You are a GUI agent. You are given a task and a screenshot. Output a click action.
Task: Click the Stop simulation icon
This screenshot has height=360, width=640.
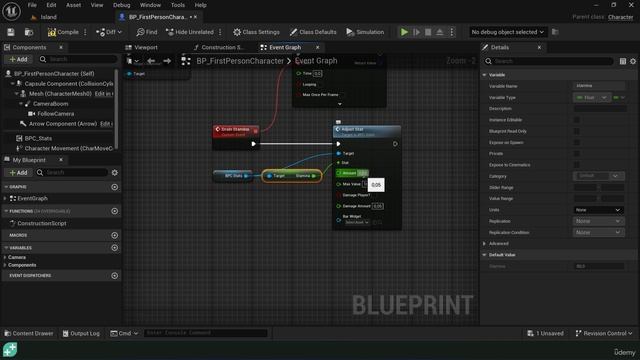point(428,32)
